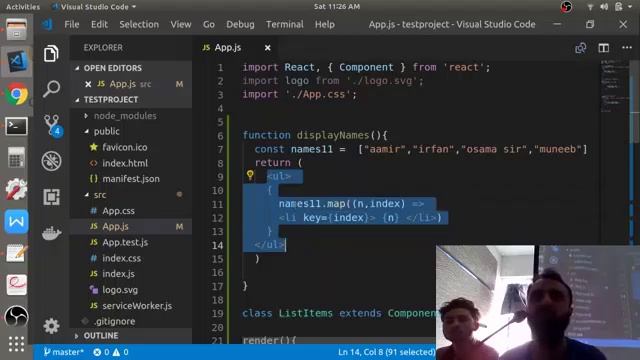Screen dimensions: 640x360
Task: Open Visual Studio Code app menu dropdown
Action: (94, 7)
